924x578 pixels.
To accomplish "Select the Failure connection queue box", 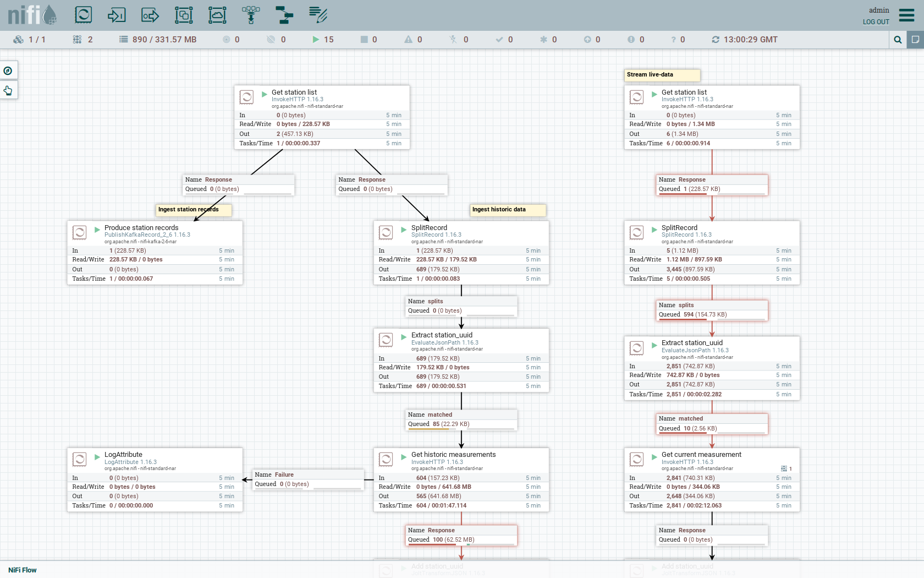I will click(308, 479).
